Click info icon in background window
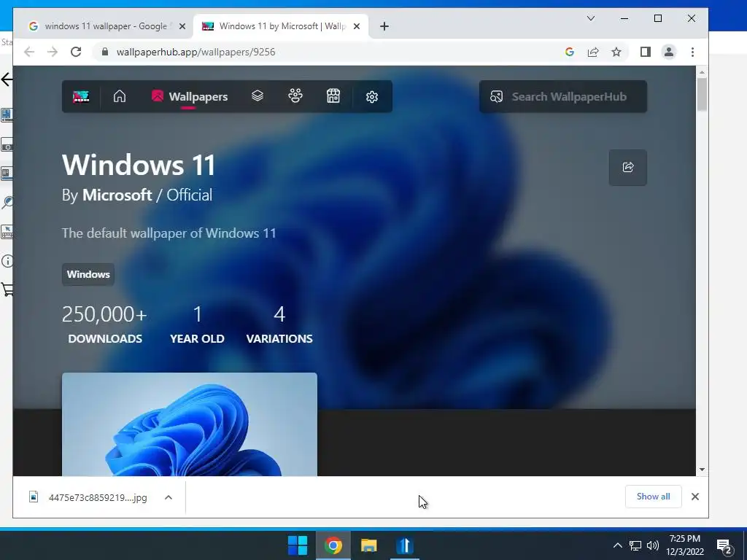Screen dimensions: 747x560 point(7,261)
